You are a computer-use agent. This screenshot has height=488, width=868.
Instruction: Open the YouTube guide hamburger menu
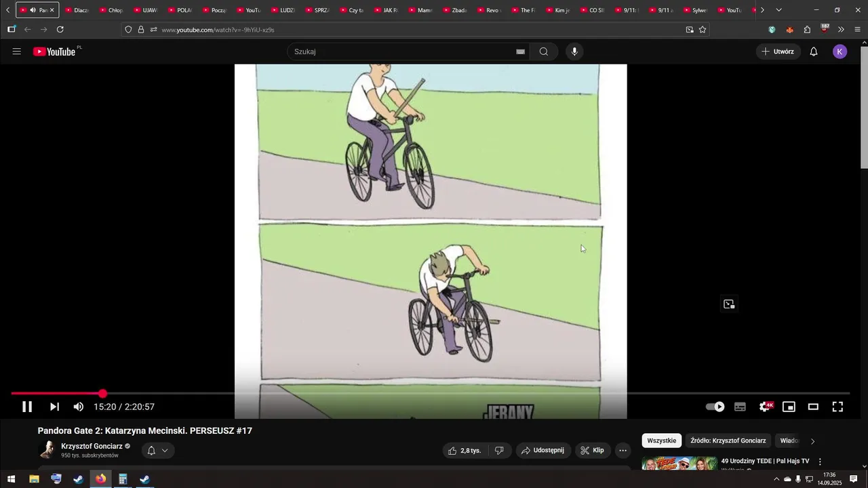click(17, 52)
